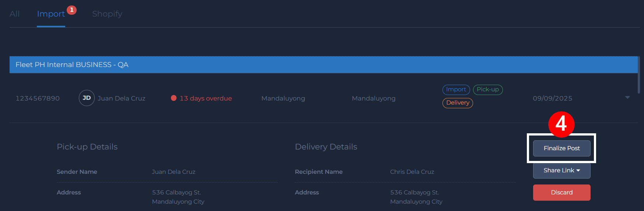Click the orange Delivery tag badge

coord(458,103)
